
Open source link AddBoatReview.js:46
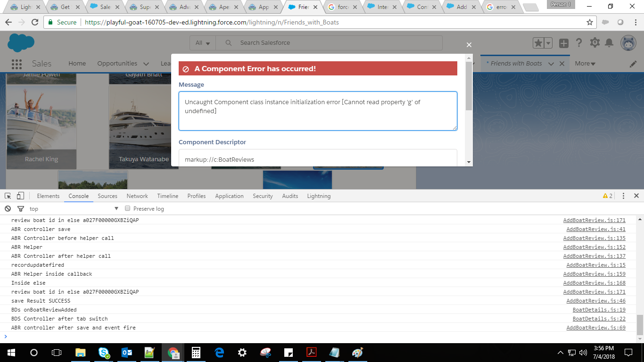point(596,301)
